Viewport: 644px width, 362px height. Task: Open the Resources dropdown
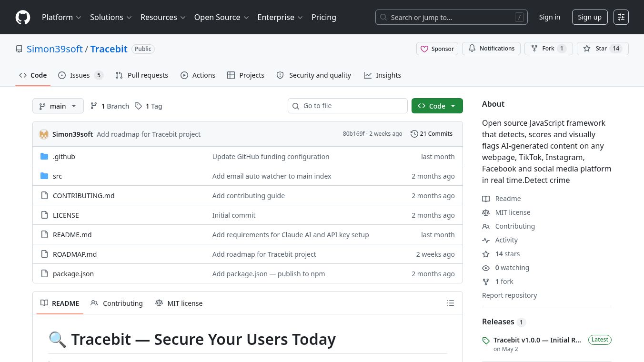(x=163, y=17)
